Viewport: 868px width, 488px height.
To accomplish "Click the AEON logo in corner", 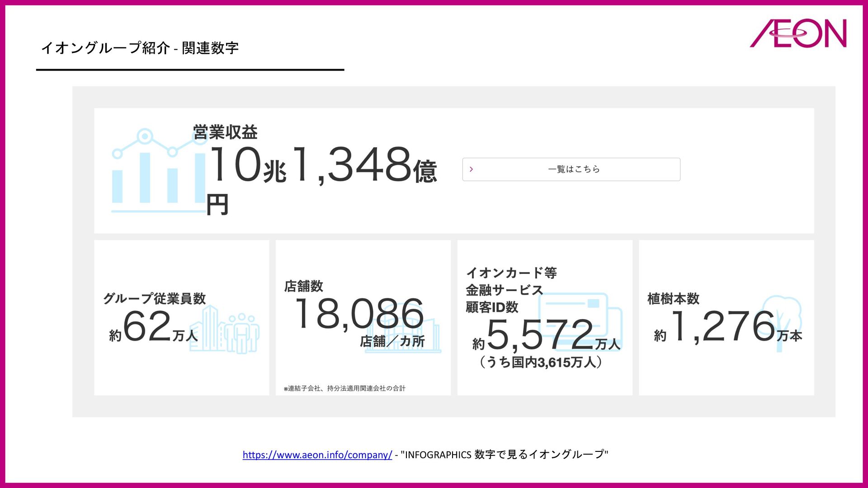I will (798, 33).
